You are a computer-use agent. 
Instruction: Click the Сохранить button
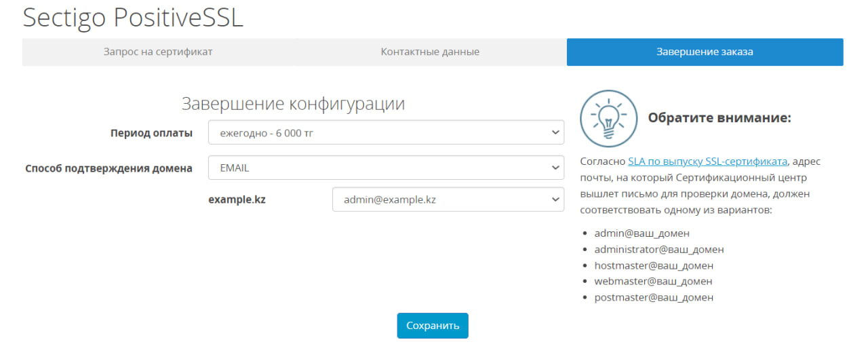pos(433,326)
